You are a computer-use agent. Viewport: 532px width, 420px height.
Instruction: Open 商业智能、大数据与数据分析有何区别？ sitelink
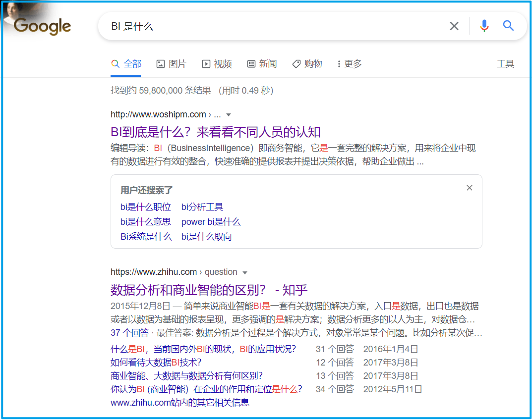(186, 376)
